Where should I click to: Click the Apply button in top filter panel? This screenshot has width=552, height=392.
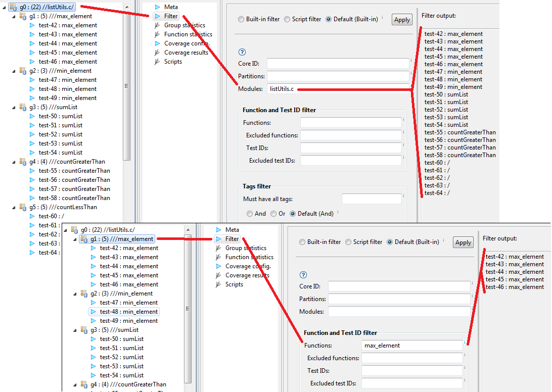[402, 20]
